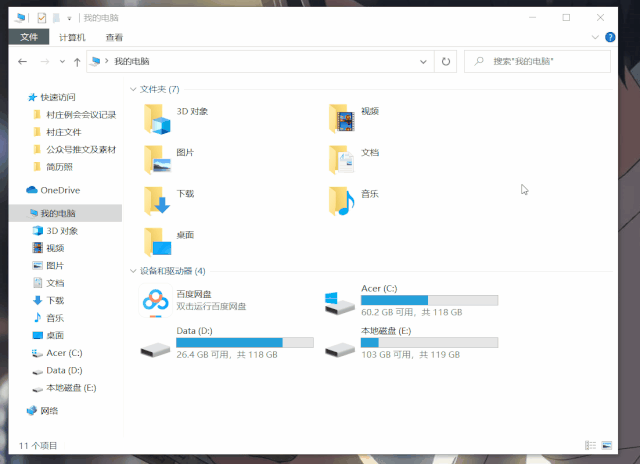Click the new folder icon in title bar
The image size is (640, 464).
pos(56,18)
